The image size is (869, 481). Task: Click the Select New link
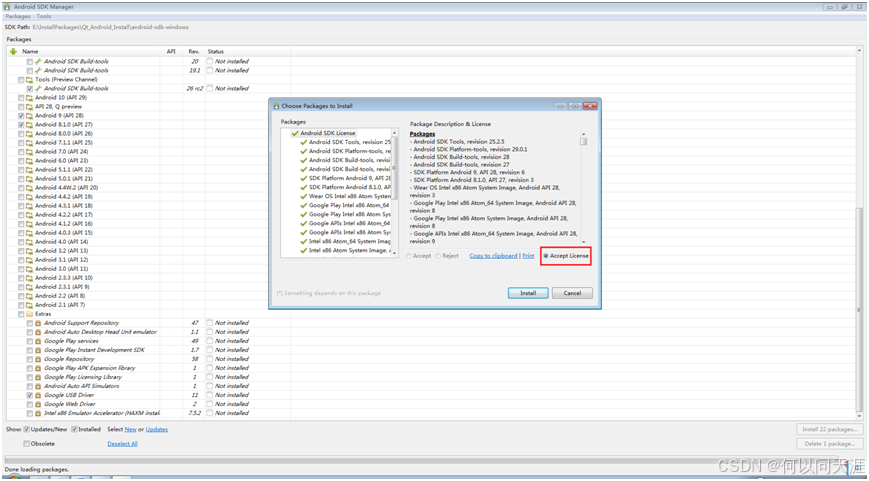[x=130, y=429]
